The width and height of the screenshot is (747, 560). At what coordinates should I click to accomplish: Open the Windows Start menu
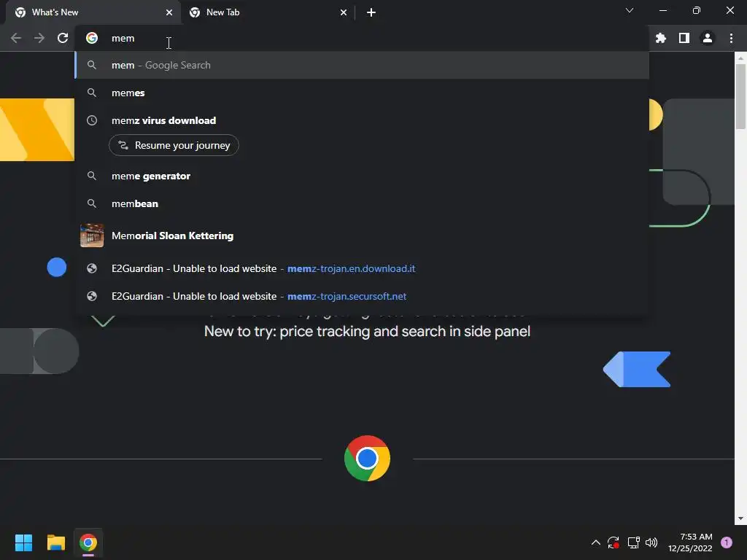click(23, 542)
